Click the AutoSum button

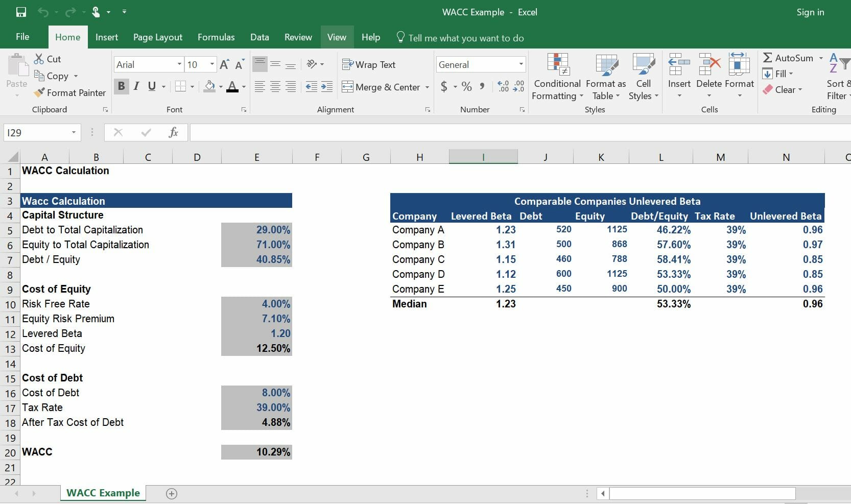click(788, 58)
